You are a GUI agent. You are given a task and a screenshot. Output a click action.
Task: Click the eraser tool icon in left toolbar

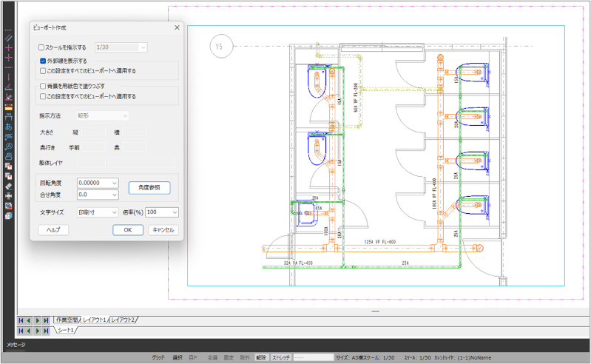click(x=8, y=186)
